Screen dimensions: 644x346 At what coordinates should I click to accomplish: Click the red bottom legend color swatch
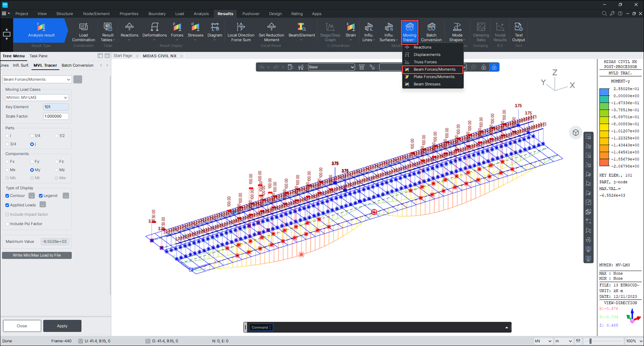click(x=604, y=163)
